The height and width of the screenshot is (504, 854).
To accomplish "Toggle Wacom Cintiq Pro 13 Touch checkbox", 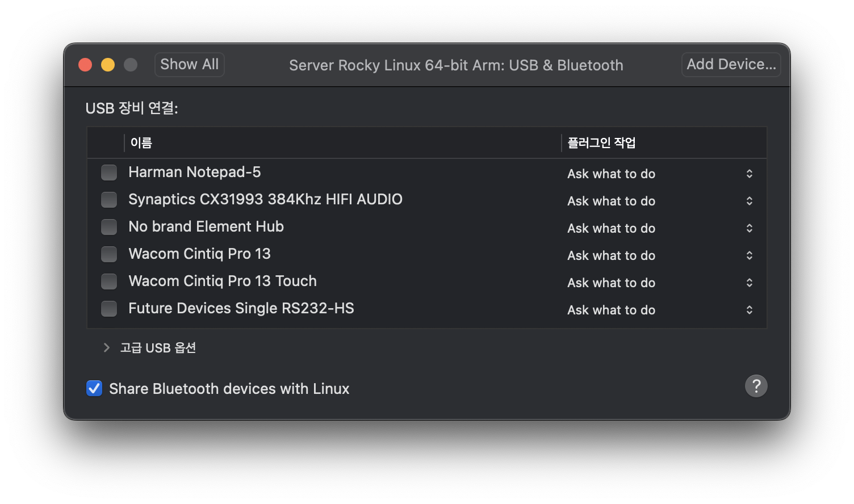I will pos(109,281).
